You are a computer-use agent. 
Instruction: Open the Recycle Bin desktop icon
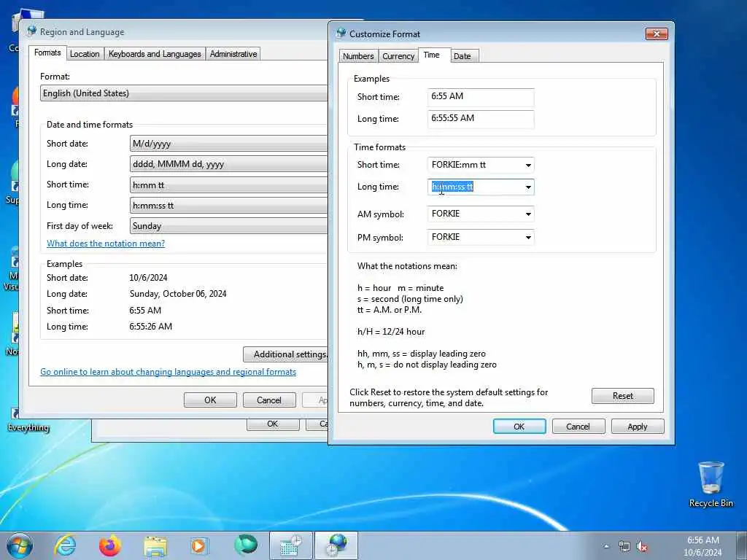click(x=711, y=485)
